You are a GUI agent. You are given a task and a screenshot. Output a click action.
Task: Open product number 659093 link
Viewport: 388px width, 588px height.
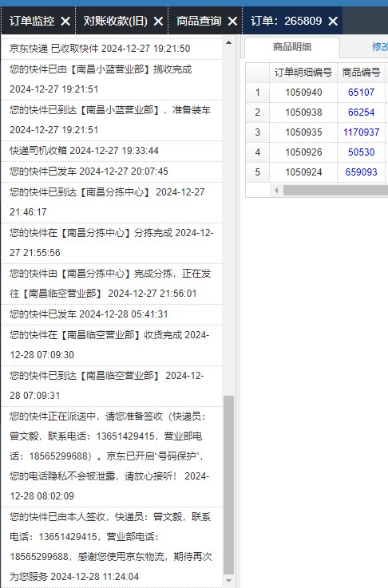[x=361, y=172]
